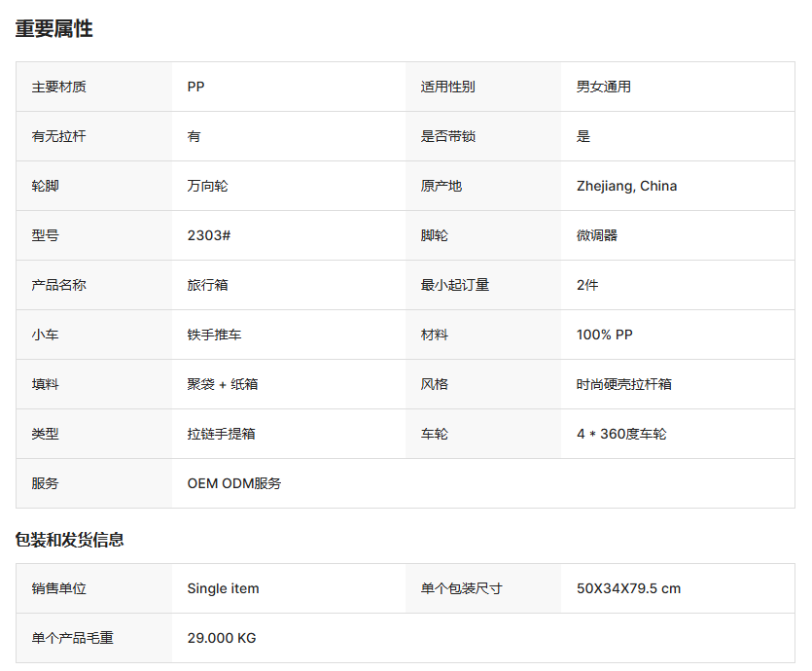Select model number 2303#
The image size is (812, 671).
pos(208,235)
